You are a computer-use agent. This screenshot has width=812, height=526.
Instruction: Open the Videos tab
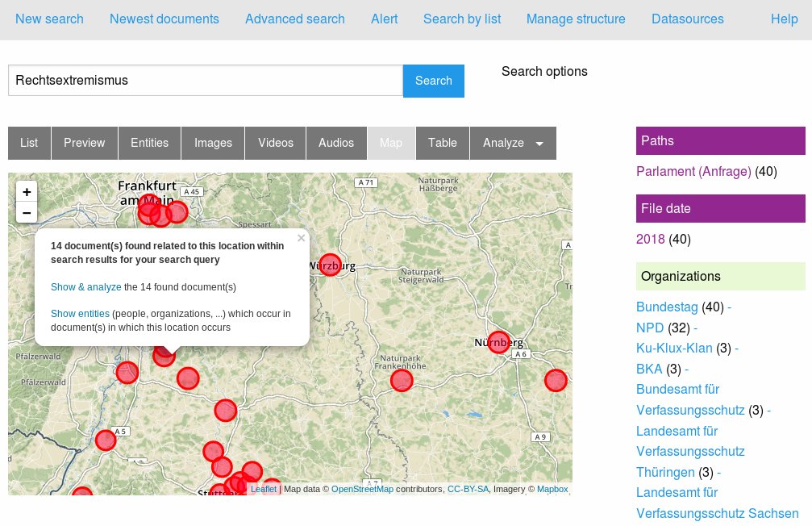(x=276, y=143)
